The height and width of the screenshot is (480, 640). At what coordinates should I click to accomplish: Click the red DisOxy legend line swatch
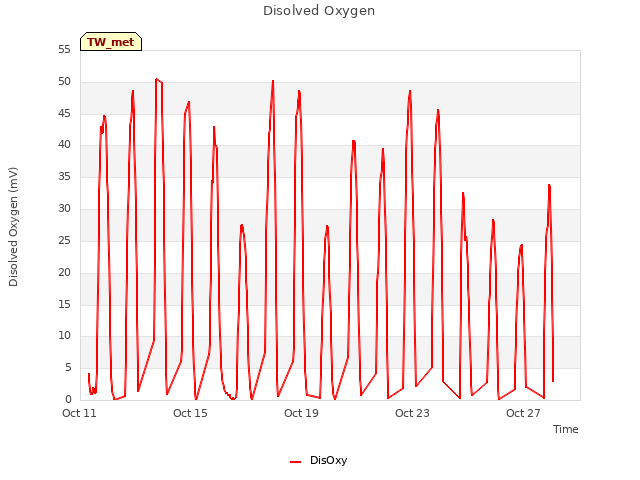pyautogui.click(x=296, y=462)
